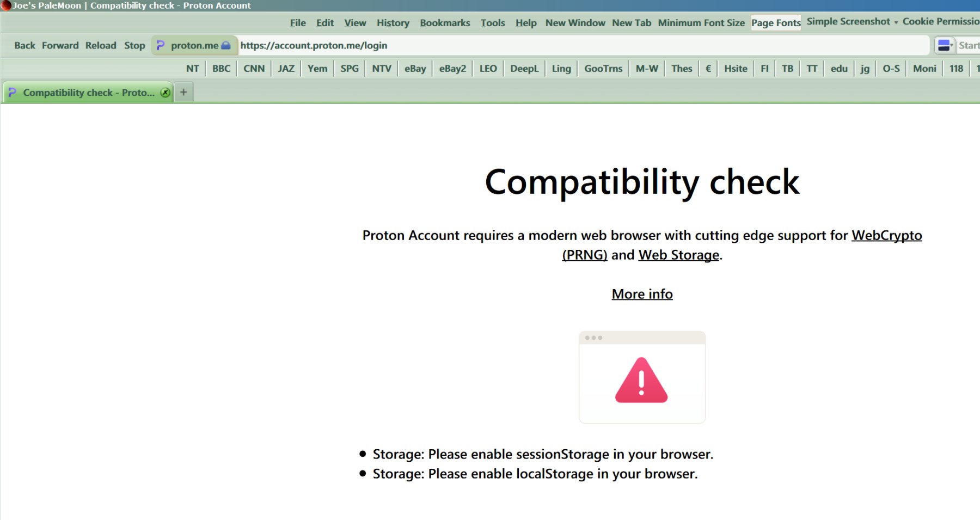The image size is (980, 520).
Task: Click the URL address field
Action: [x=583, y=45]
